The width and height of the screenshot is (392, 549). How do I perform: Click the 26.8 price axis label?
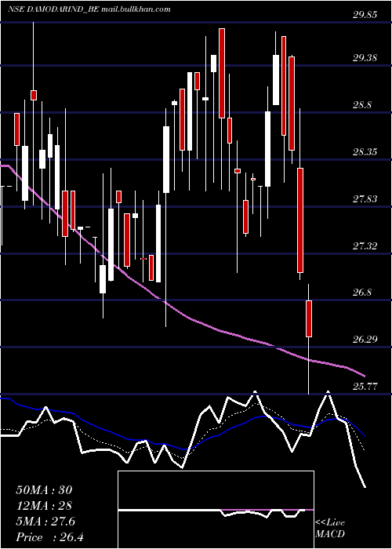[x=362, y=293]
